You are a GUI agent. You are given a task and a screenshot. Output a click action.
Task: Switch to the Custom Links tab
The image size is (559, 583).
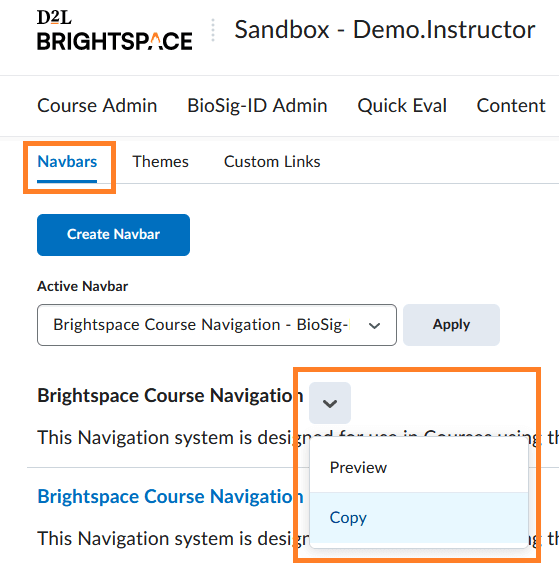pos(272,162)
